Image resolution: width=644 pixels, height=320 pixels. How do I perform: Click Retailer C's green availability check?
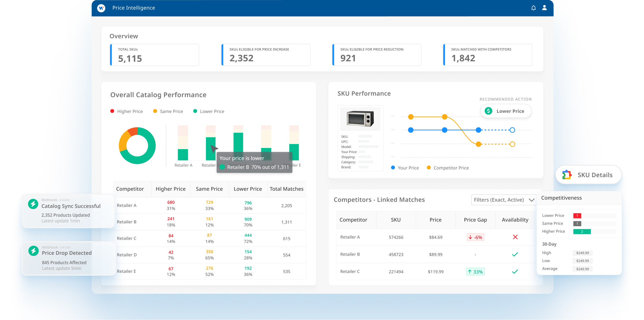click(515, 271)
